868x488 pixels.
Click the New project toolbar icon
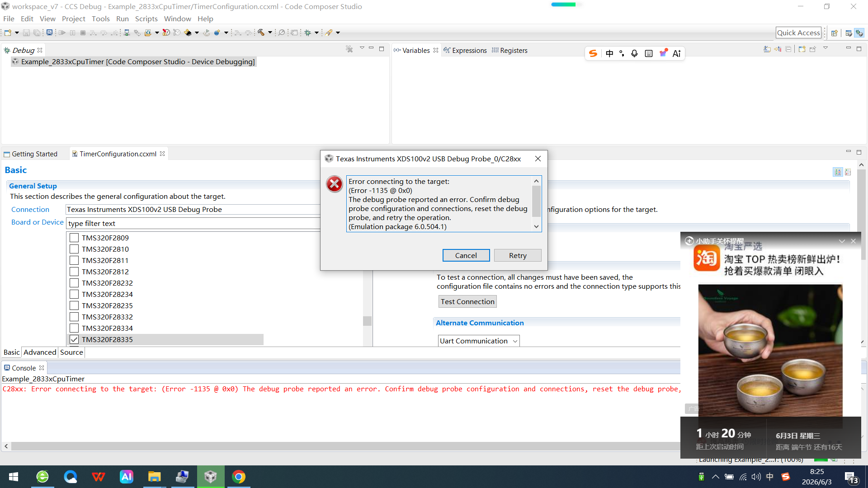click(8, 33)
